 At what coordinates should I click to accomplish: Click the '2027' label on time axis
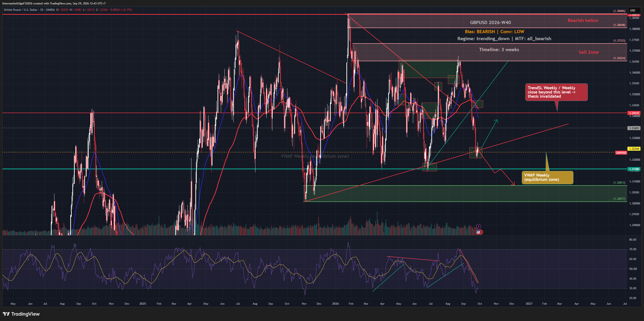click(x=529, y=304)
